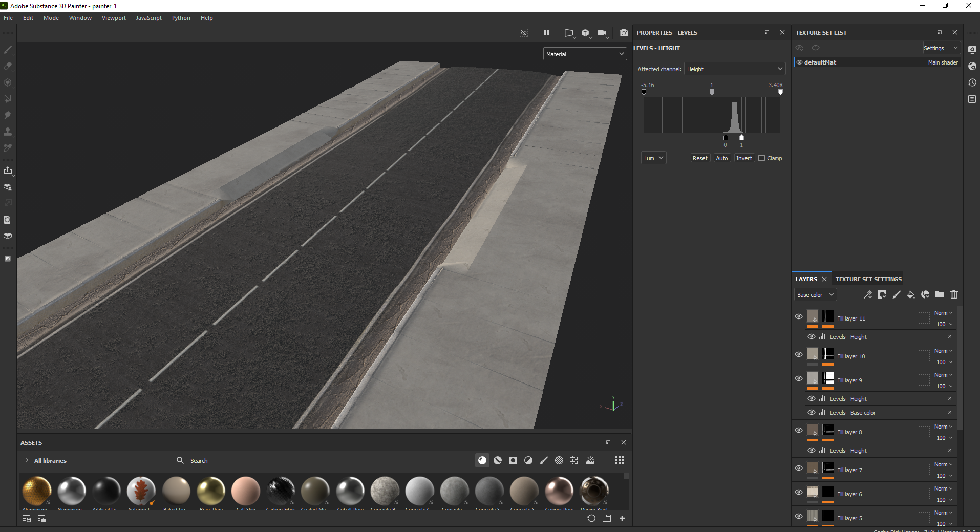Switch assets to grid view

point(620,460)
